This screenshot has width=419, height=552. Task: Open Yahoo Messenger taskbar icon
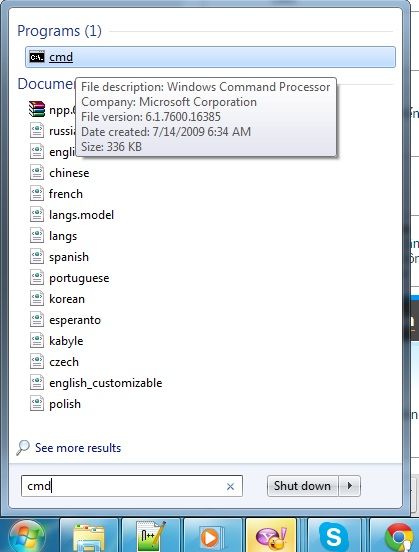click(x=271, y=537)
